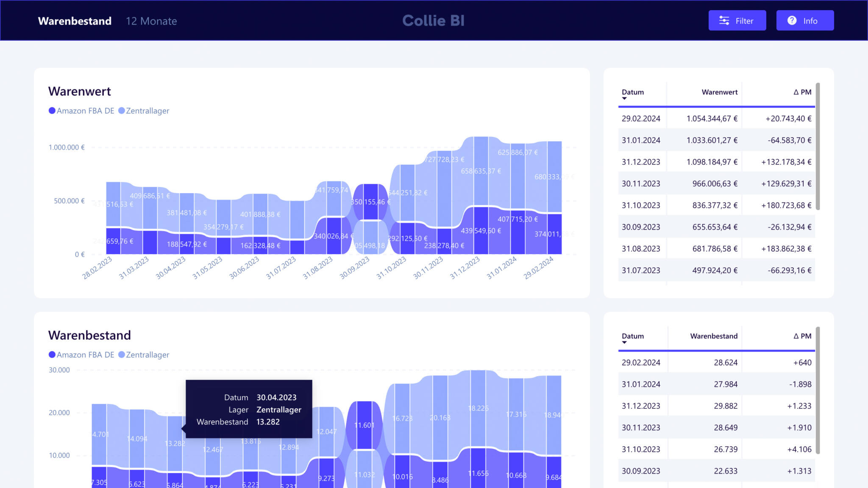This screenshot has height=488, width=868.
Task: Click the Warenbestand table scrollbar
Action: pos(818,390)
